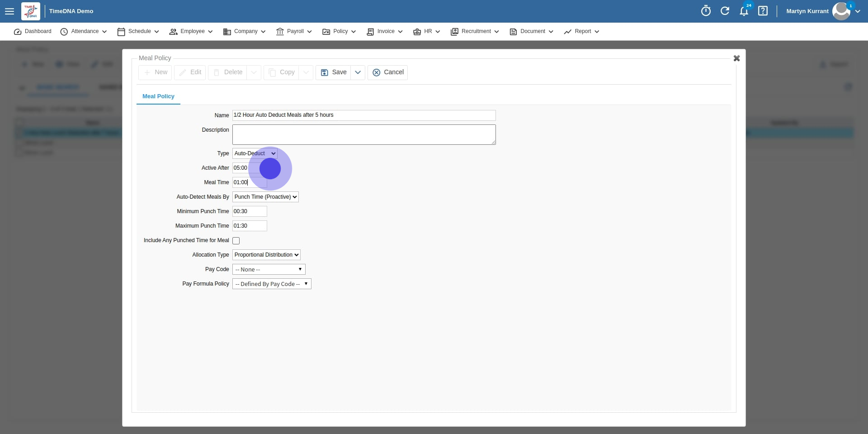
Task: Click the Meal Time field
Action: 250,182
